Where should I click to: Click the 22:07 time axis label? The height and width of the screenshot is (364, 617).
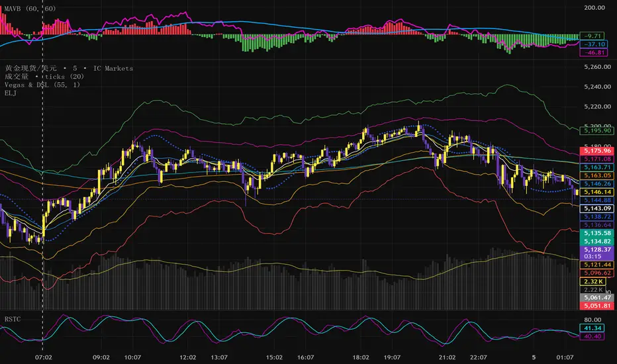479,357
